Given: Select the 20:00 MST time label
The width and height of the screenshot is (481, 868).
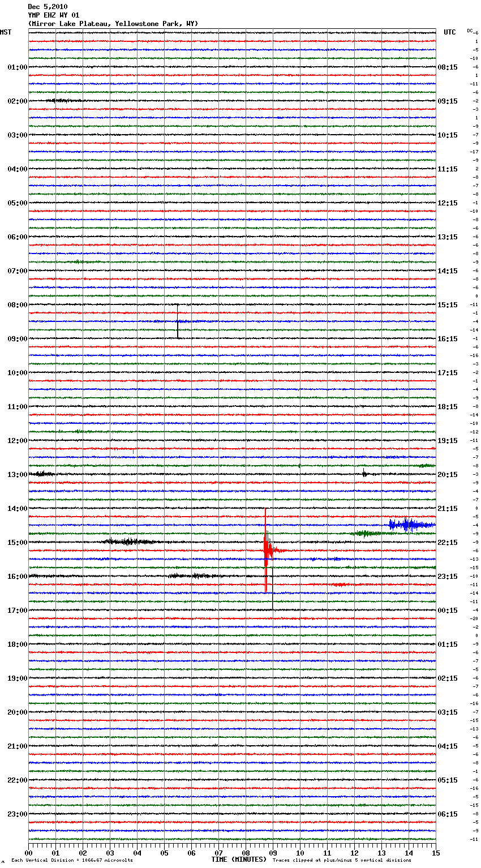Looking at the screenshot, I should [x=18, y=712].
